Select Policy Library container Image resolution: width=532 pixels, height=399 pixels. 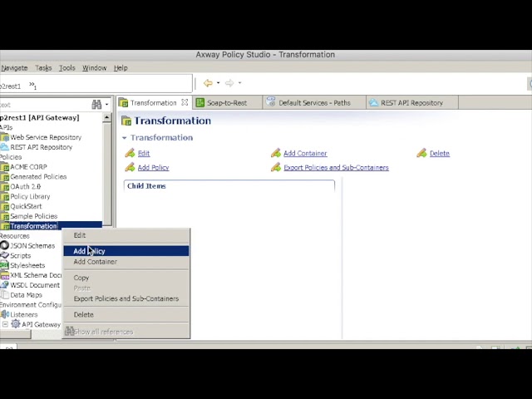[30, 196]
